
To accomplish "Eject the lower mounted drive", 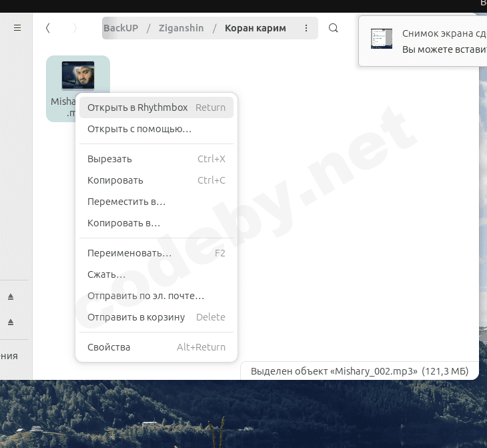I will (x=11, y=322).
